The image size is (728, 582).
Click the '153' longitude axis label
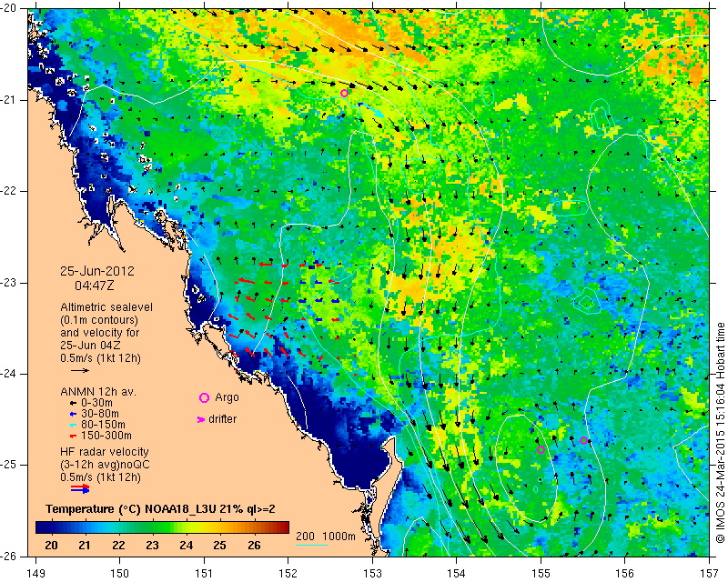(372, 575)
